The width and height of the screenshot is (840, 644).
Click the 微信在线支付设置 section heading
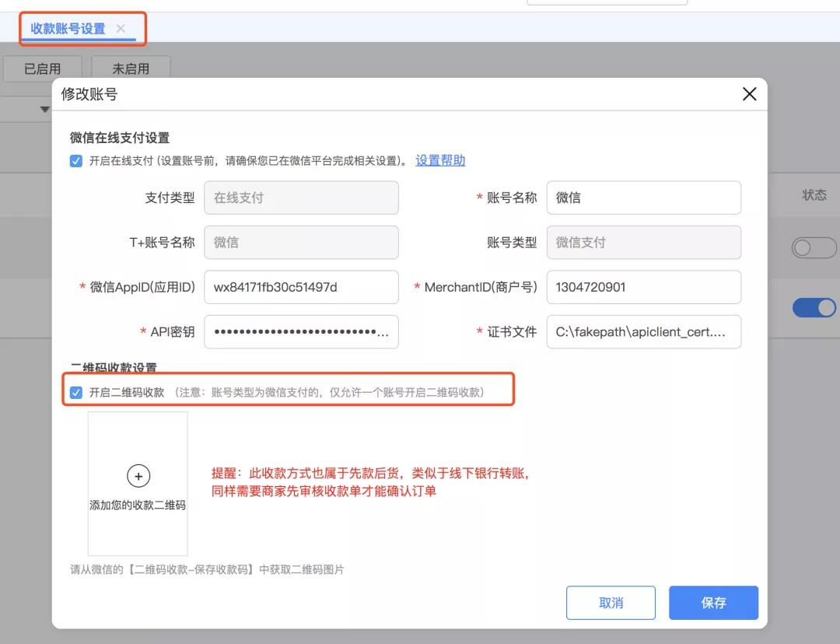tap(120, 138)
